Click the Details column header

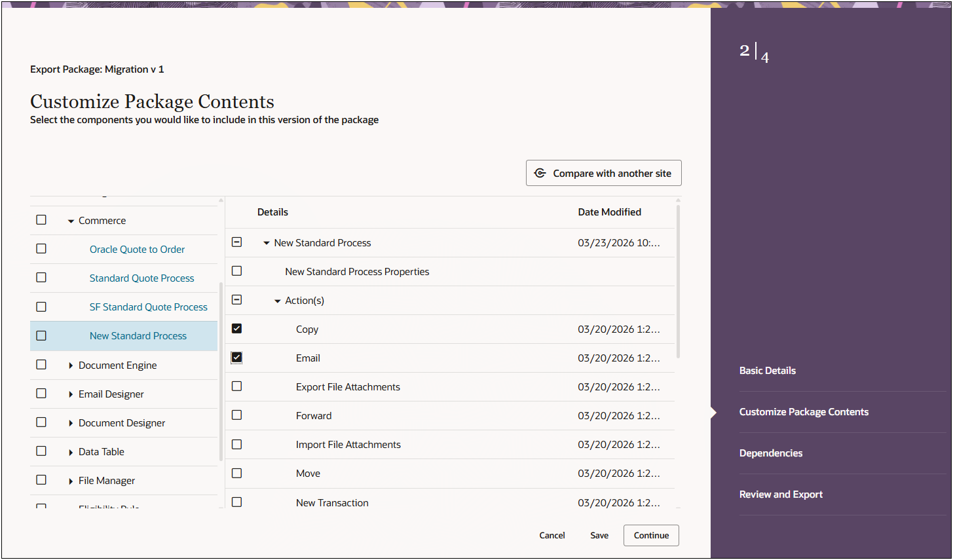click(x=272, y=212)
